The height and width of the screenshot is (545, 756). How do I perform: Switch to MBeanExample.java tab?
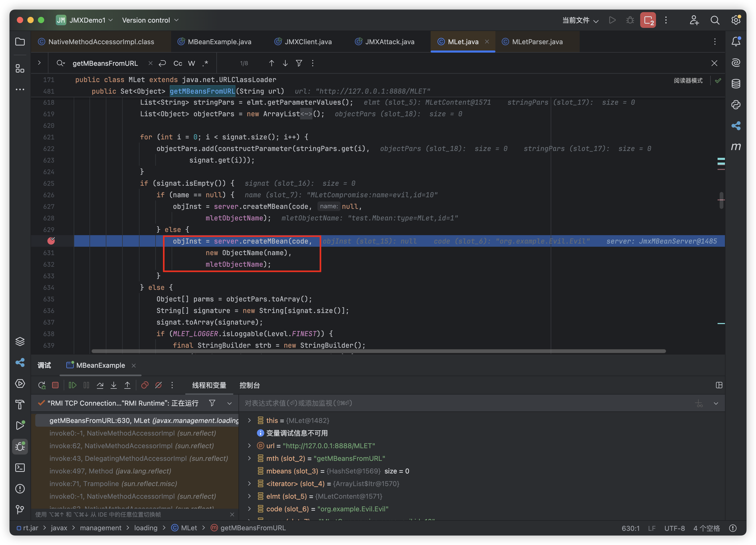click(215, 42)
